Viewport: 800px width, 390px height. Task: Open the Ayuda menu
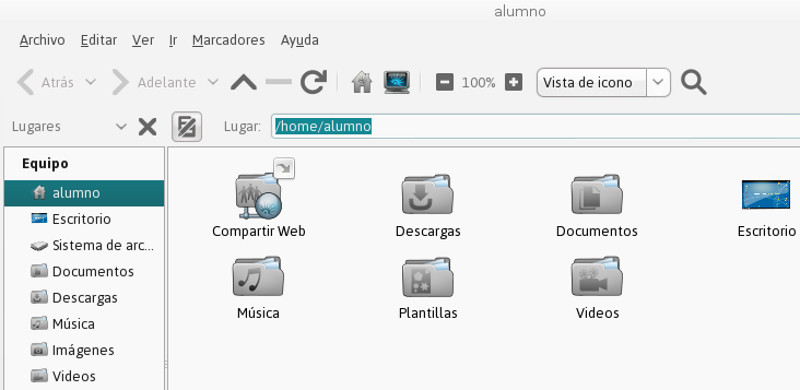tap(299, 40)
